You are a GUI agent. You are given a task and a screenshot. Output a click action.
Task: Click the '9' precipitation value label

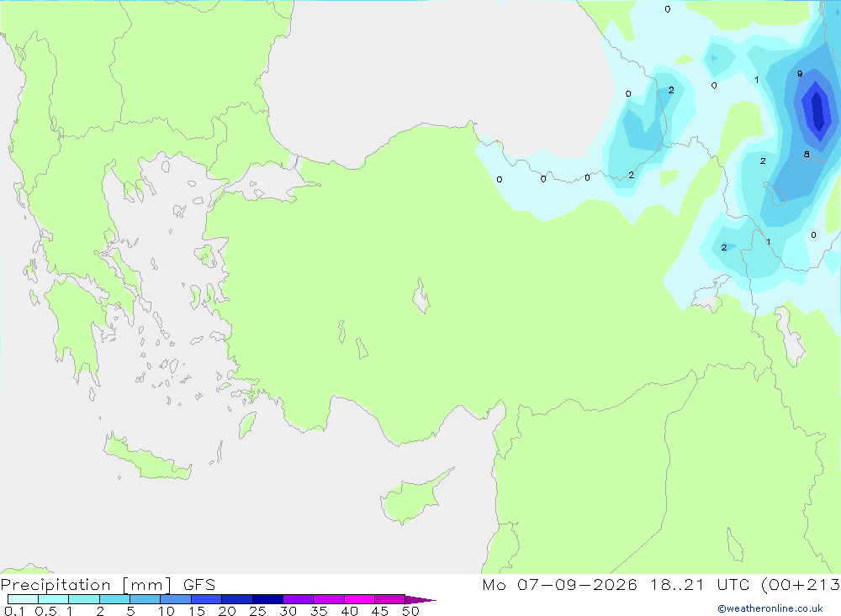coord(800,73)
